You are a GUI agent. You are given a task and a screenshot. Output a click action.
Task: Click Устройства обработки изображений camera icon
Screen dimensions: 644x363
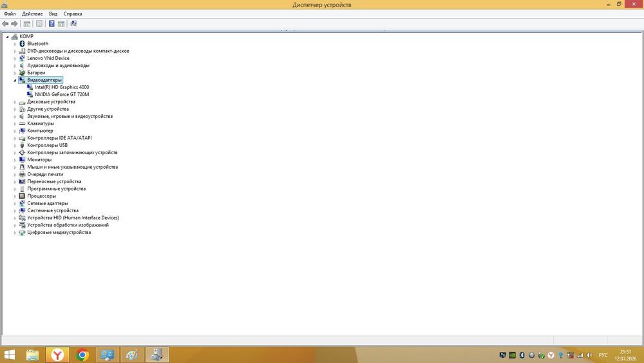[22, 225]
